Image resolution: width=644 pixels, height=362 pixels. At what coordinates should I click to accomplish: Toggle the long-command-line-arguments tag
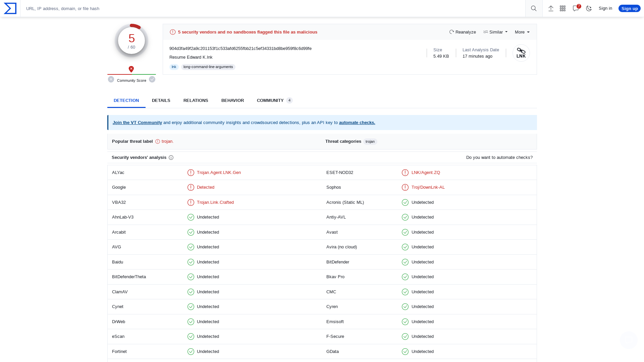[208, 67]
